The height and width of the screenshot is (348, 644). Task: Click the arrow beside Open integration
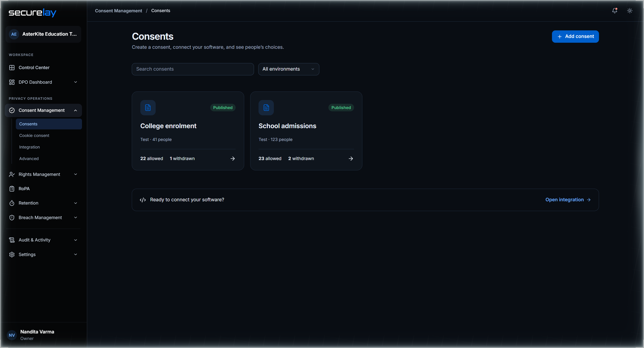pos(589,200)
